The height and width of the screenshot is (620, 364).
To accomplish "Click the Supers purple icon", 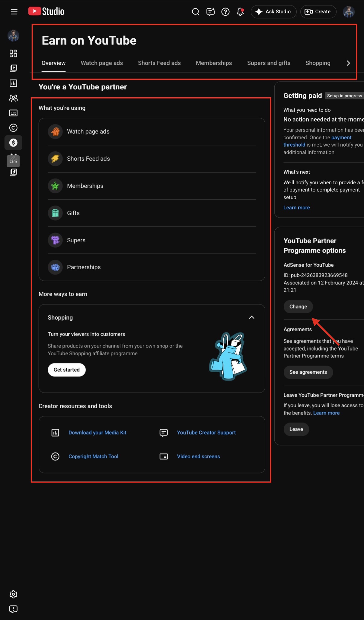I will (55, 240).
